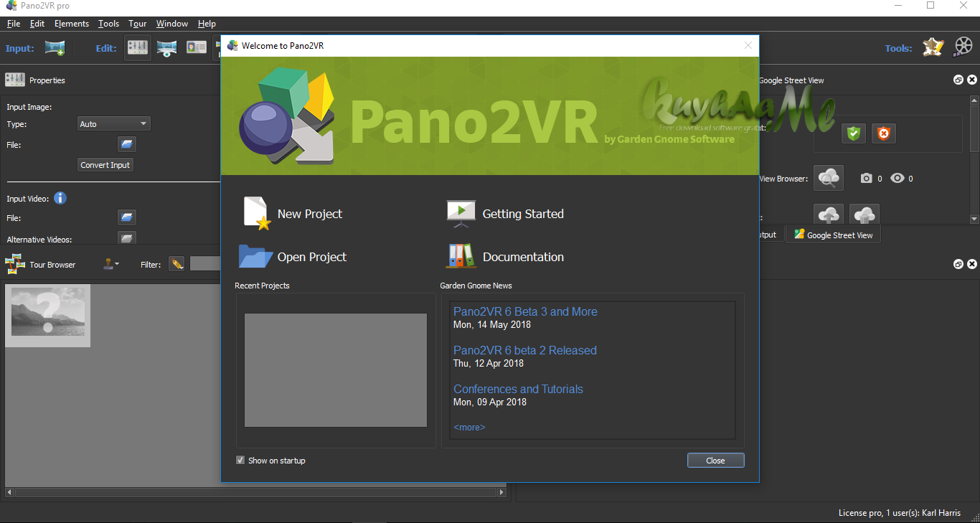Browse for Input Video file
The width and height of the screenshot is (980, 523).
[x=127, y=217]
